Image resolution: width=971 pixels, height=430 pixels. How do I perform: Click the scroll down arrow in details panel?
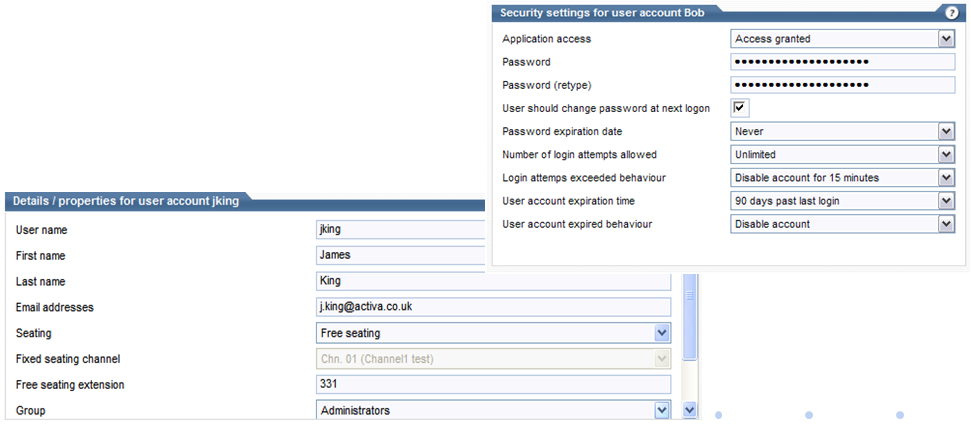pyautogui.click(x=690, y=410)
